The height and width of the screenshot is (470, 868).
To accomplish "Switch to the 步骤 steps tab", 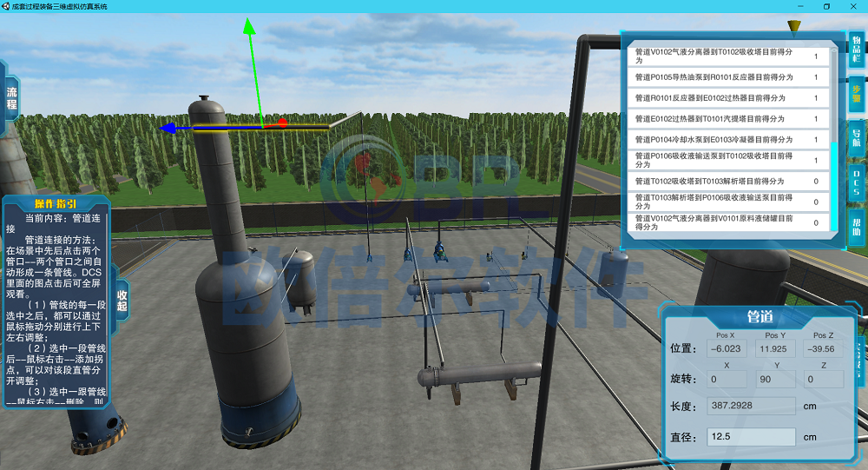I will pyautogui.click(x=856, y=93).
